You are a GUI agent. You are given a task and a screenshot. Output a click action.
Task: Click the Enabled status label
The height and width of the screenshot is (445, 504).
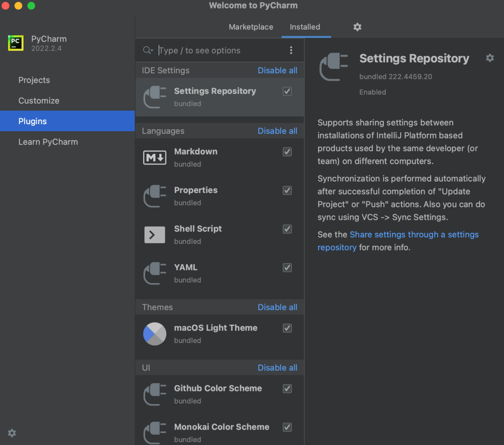(372, 92)
